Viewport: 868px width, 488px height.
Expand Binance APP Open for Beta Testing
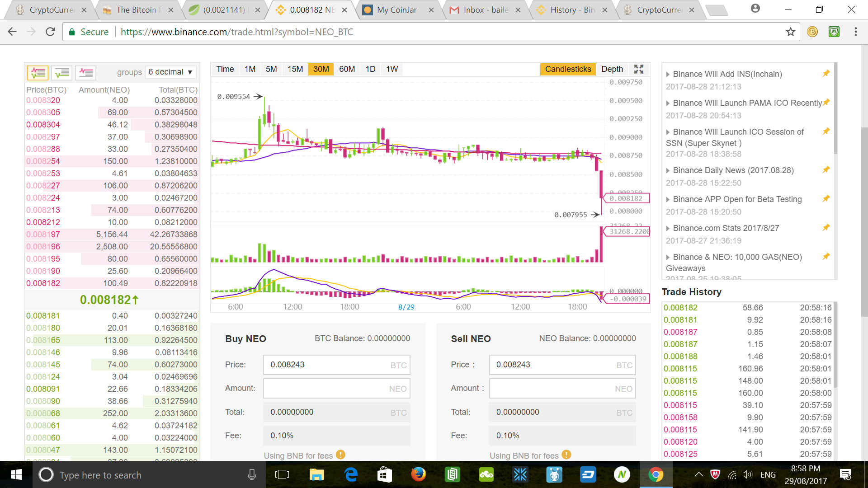click(734, 199)
